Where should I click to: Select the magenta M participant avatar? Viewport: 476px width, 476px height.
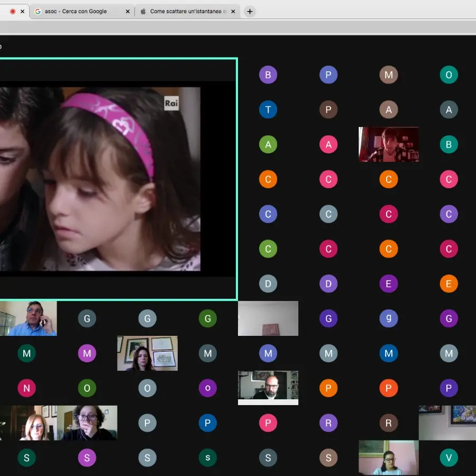[87, 353]
